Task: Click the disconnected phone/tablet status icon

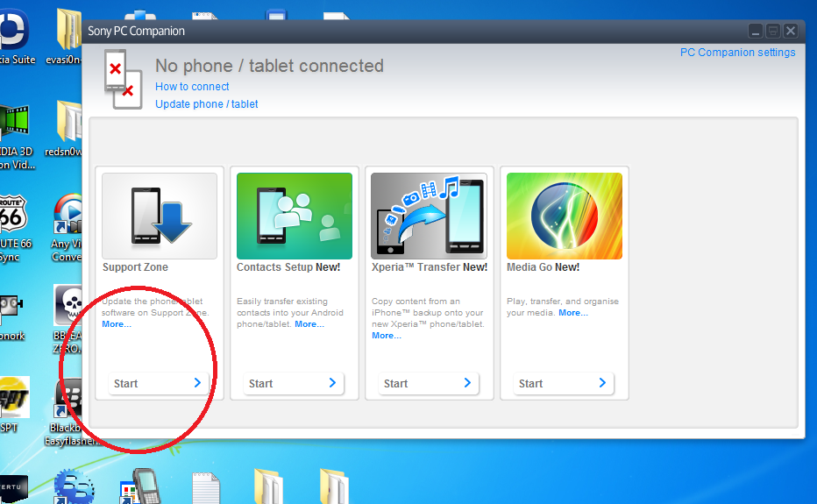Action: point(123,79)
